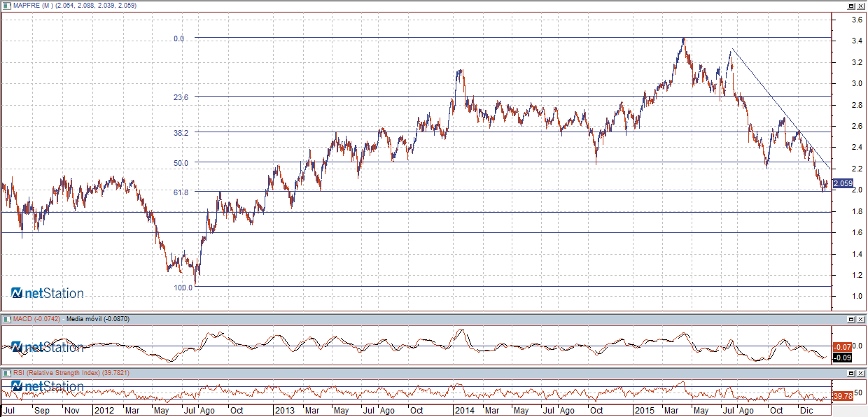Close the RSI indicator panel

click(x=860, y=373)
